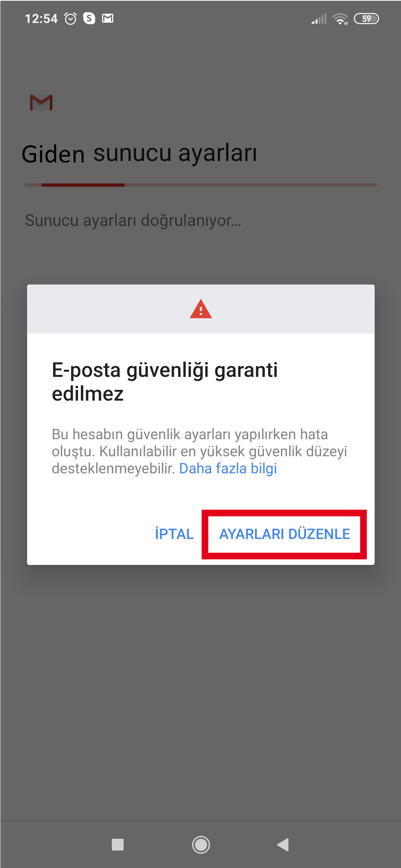Tap the red warning triangle icon
401x868 pixels.
pos(201,309)
